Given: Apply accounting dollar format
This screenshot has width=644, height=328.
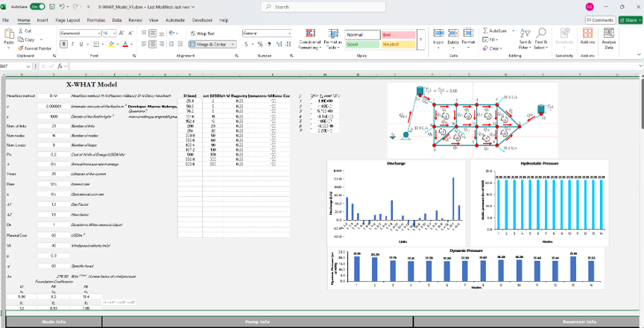Looking at the screenshot, I should click(x=246, y=44).
